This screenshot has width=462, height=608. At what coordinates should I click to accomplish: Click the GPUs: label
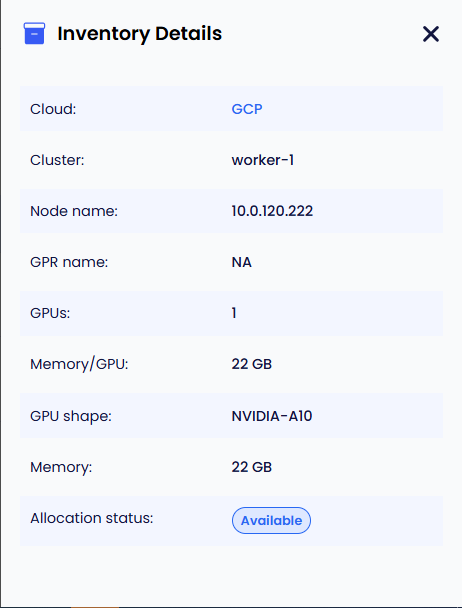(x=50, y=313)
